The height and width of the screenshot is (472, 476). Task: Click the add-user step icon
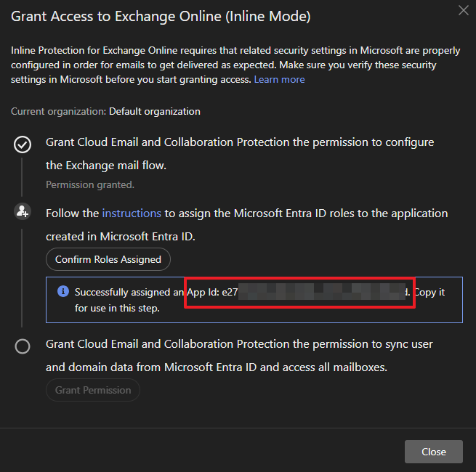coord(23,211)
